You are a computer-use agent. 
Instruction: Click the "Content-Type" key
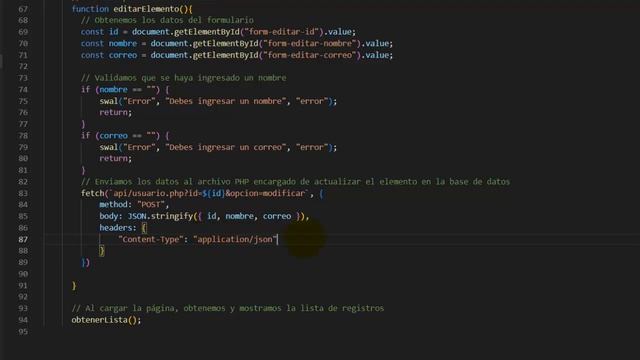pos(151,239)
